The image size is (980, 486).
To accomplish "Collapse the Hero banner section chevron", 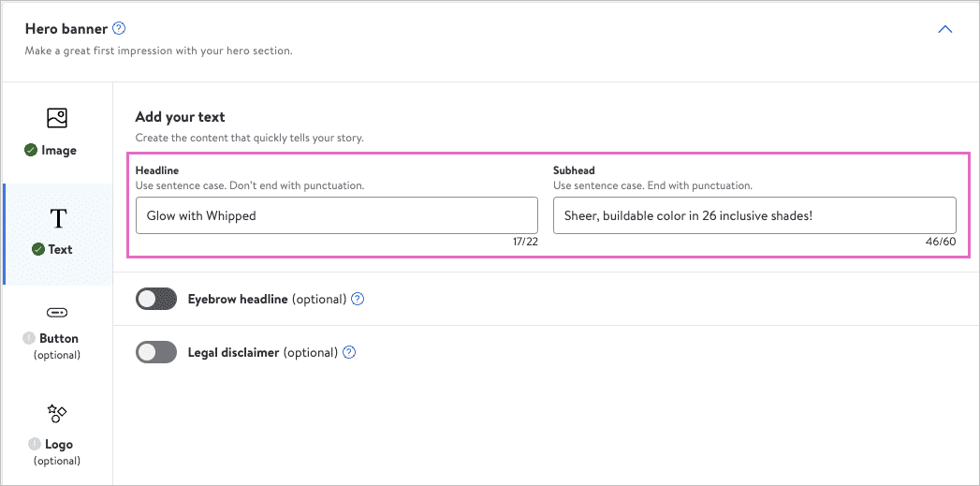I will (945, 29).
